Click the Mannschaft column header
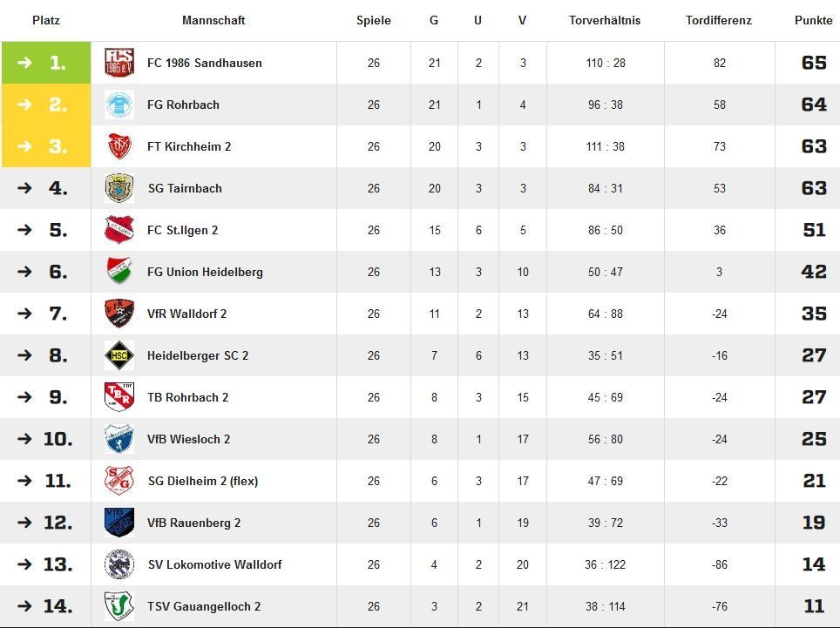This screenshot has width=840, height=628. (213, 20)
